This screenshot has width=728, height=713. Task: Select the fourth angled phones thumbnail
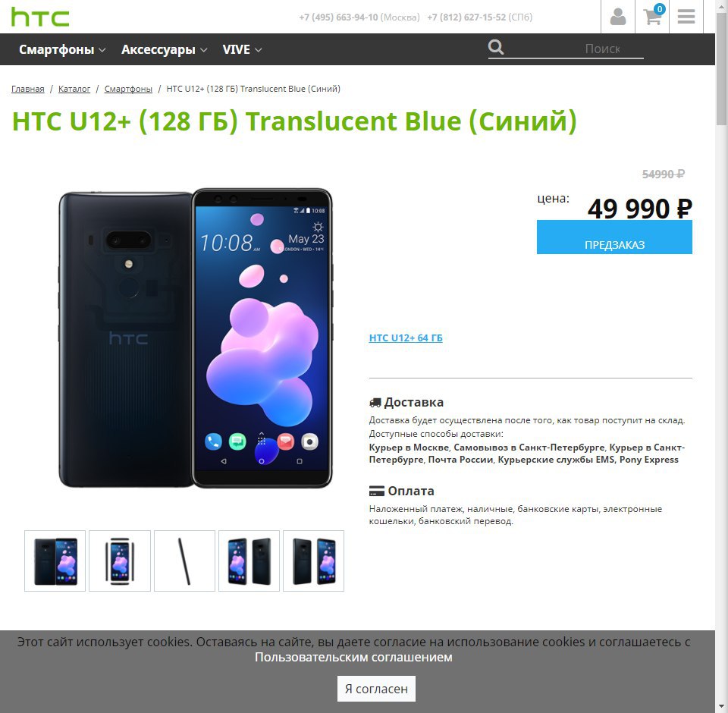click(249, 561)
